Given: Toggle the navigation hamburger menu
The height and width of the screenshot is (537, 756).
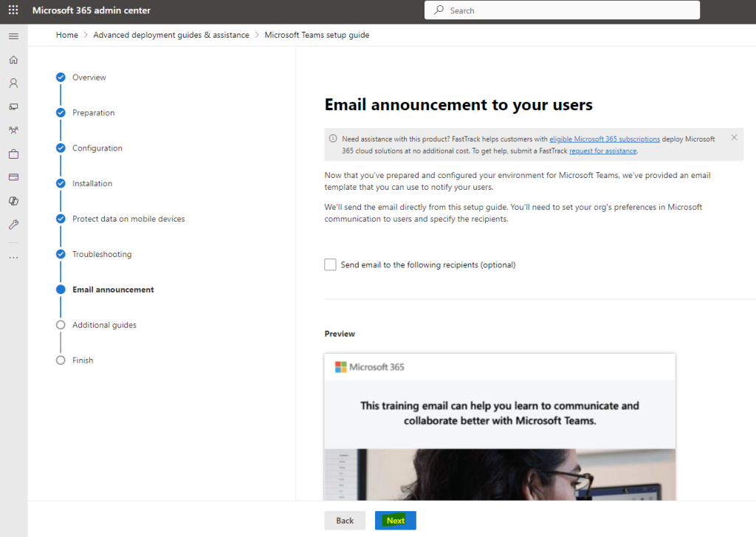Looking at the screenshot, I should pyautogui.click(x=13, y=36).
